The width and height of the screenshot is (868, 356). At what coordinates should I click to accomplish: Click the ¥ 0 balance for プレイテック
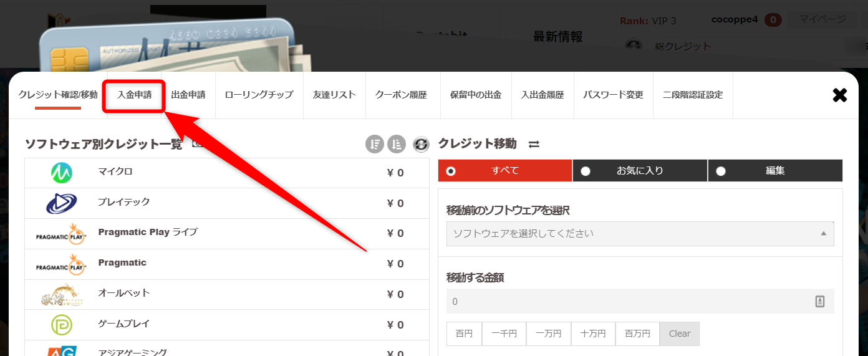(395, 203)
